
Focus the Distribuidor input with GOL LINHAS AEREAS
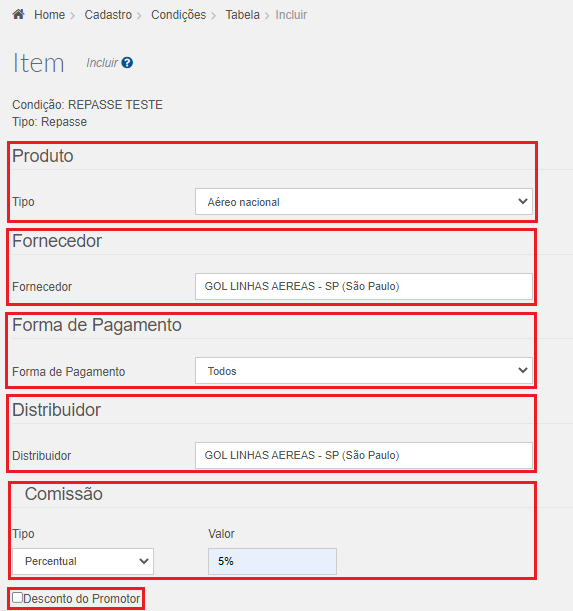coord(364,456)
